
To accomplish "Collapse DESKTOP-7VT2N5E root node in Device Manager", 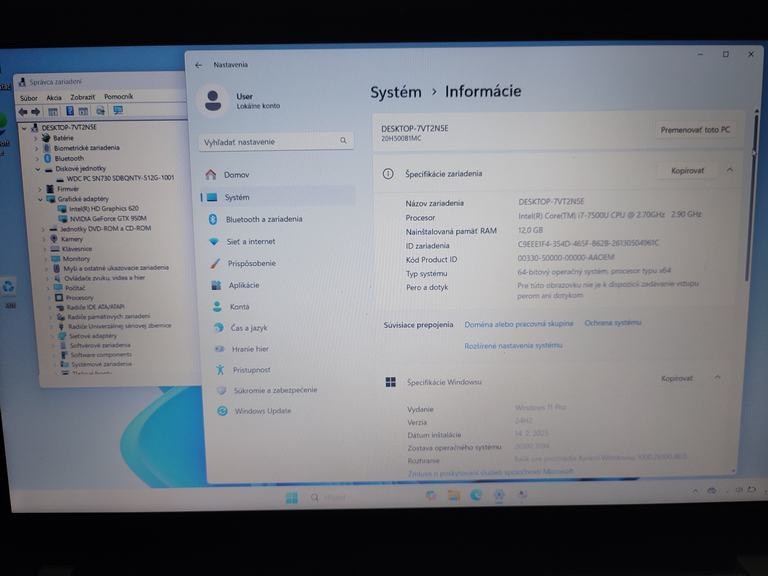I will pos(24,128).
